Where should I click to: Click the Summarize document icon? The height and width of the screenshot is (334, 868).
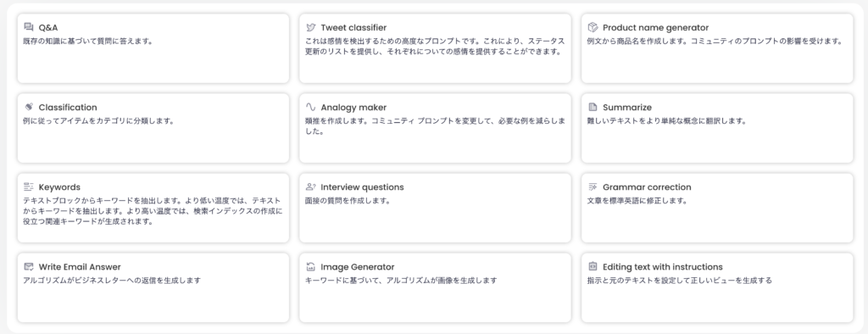[593, 107]
